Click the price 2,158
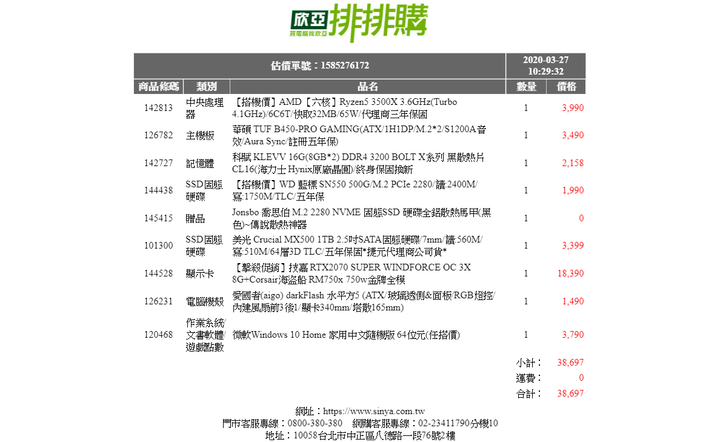The width and height of the screenshot is (720, 442). (x=573, y=163)
